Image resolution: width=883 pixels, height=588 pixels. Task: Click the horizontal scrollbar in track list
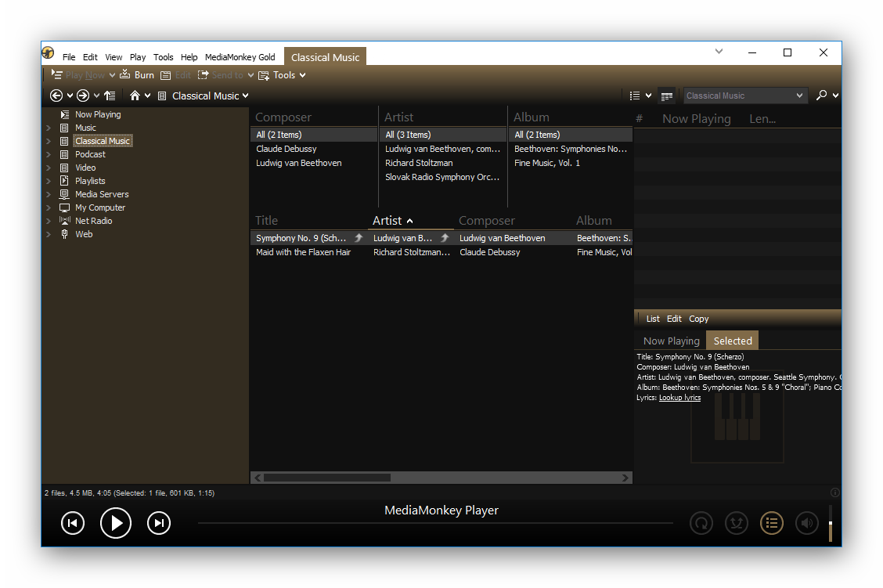[x=327, y=478]
